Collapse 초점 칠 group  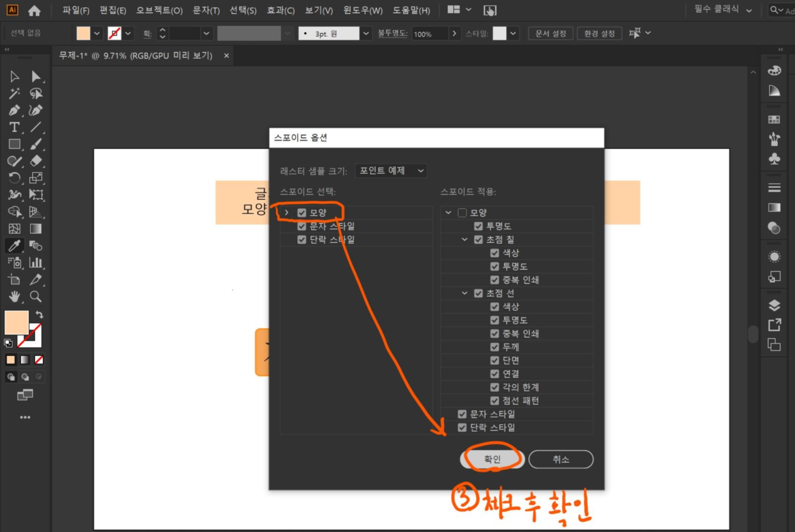click(x=464, y=240)
